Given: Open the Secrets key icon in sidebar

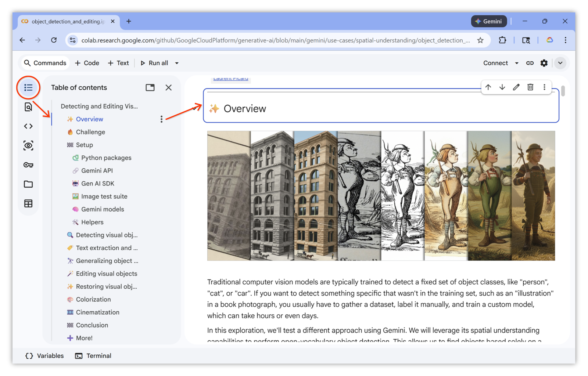Looking at the screenshot, I should point(28,165).
